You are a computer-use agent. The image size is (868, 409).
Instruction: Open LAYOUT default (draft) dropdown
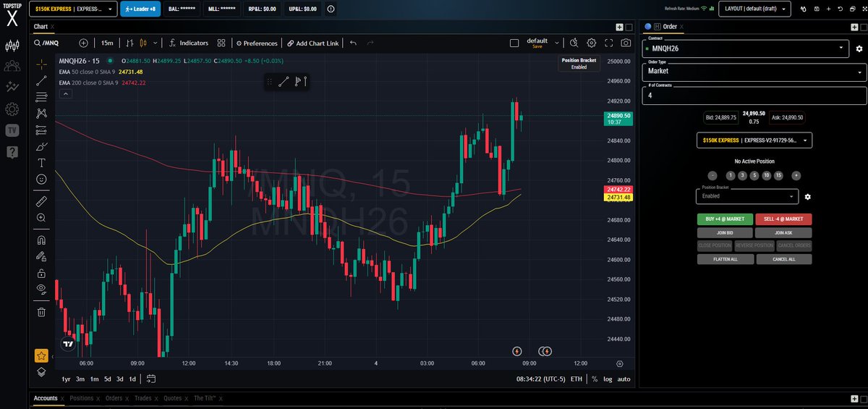[x=754, y=9]
